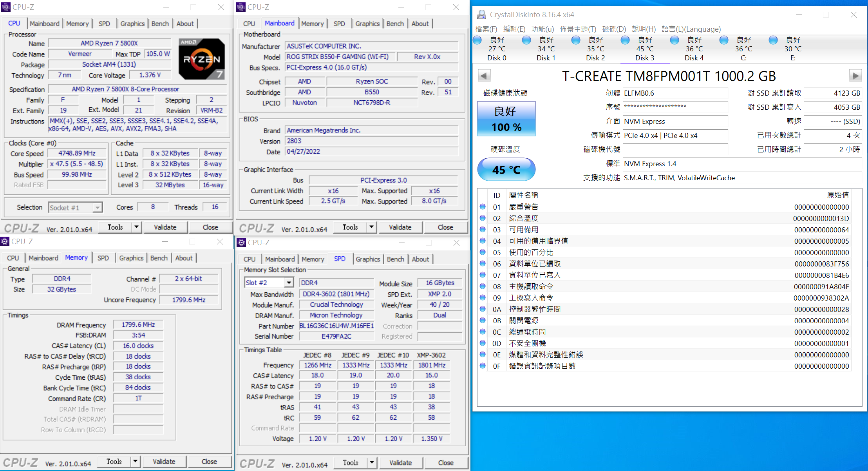Viewport: 868px width, 471px height.
Task: Switch to Mainboard tab in top-left CPU-Z
Action: pos(45,24)
